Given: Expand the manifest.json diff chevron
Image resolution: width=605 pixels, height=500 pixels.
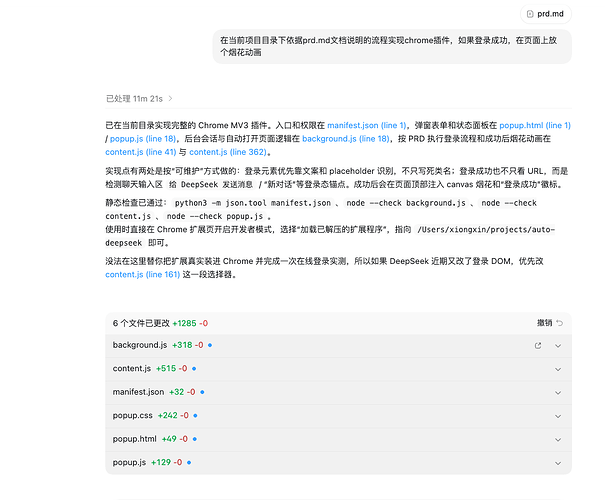Looking at the screenshot, I should [558, 392].
